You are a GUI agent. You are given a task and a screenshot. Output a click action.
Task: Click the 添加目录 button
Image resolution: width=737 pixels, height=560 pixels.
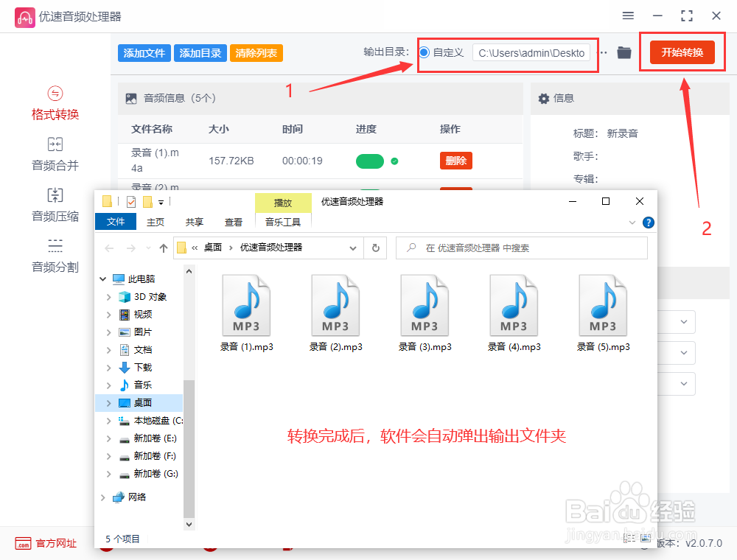click(200, 53)
